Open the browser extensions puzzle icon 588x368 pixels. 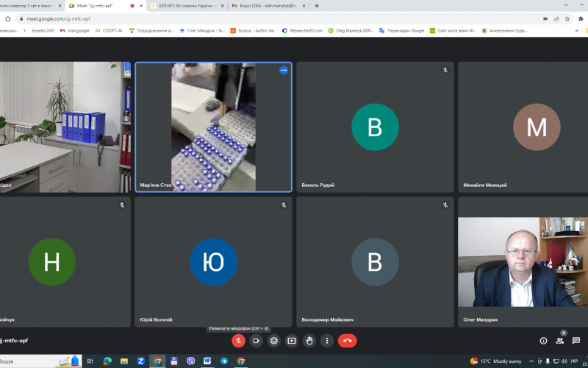(x=581, y=19)
